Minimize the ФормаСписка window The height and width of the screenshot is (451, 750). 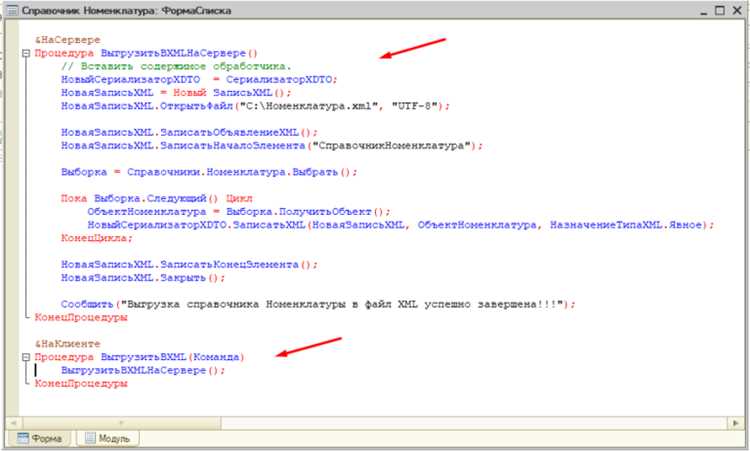[x=704, y=11]
